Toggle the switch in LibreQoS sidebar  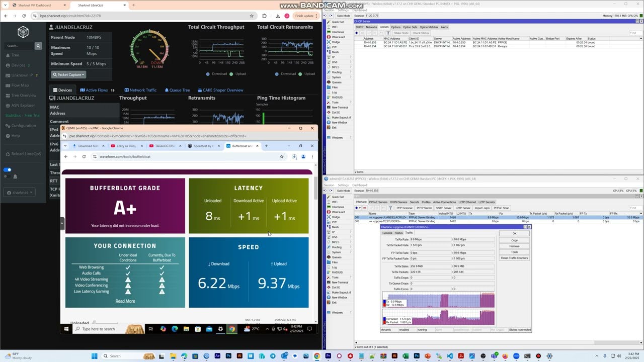coord(7,170)
